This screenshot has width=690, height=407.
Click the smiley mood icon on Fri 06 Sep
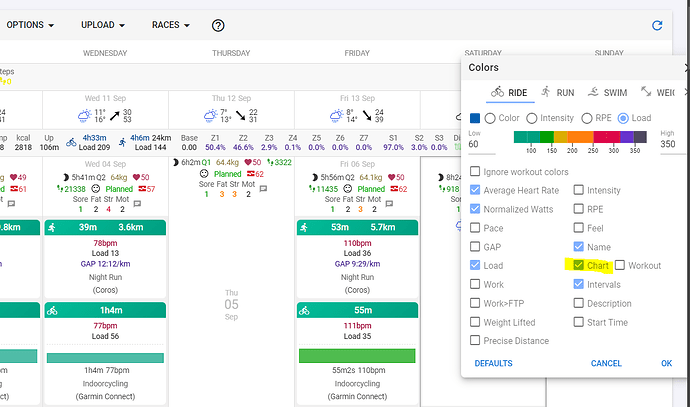(348, 189)
